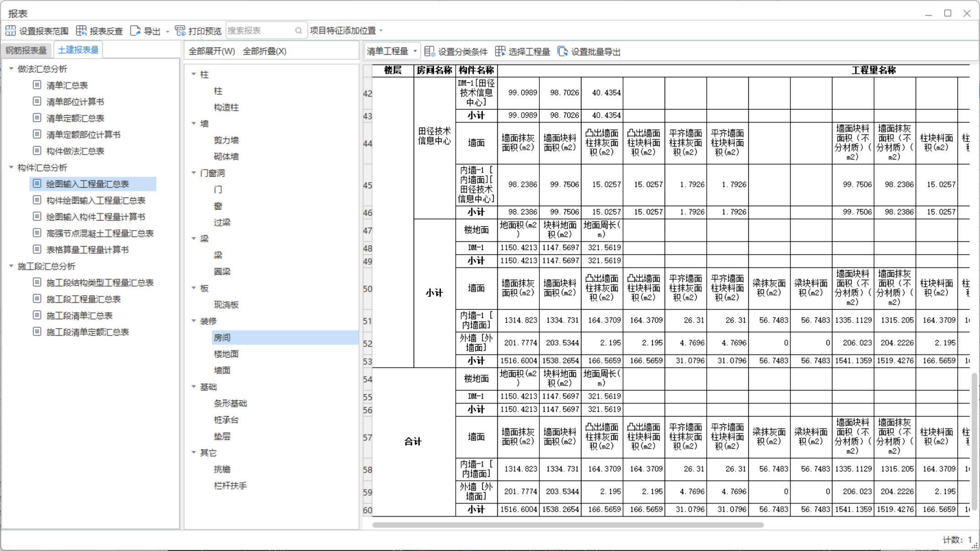Collapse the 做法汇总分析 tree node
This screenshot has width=980, height=551.
(x=11, y=69)
